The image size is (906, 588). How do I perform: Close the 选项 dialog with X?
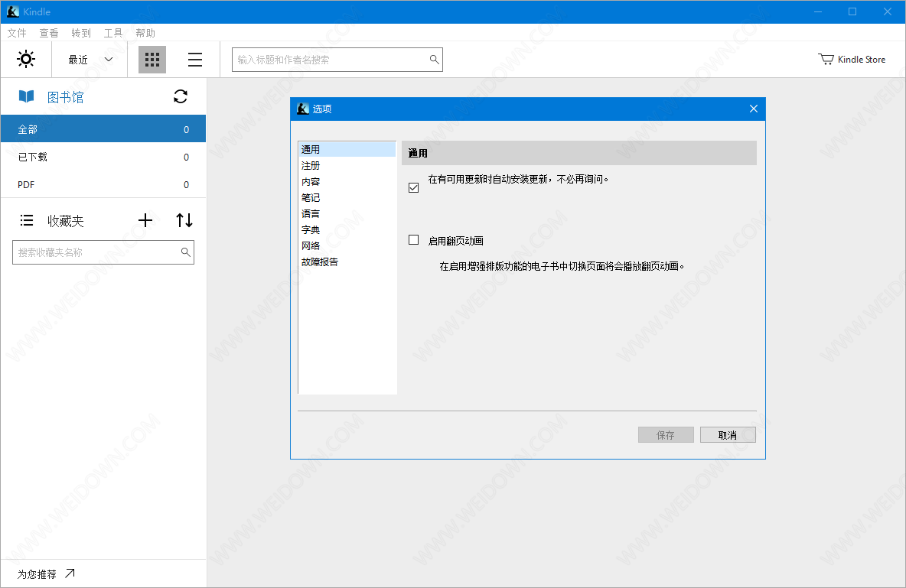coord(753,109)
